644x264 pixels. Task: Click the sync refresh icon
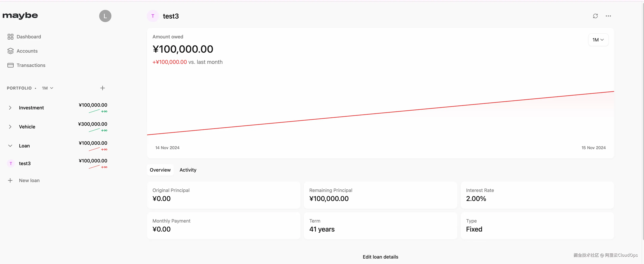pos(595,16)
